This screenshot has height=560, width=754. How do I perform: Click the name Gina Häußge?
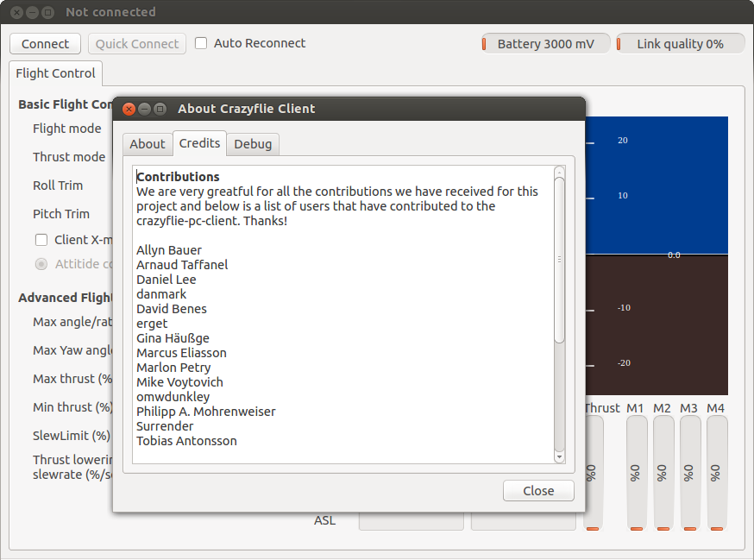[x=173, y=338]
